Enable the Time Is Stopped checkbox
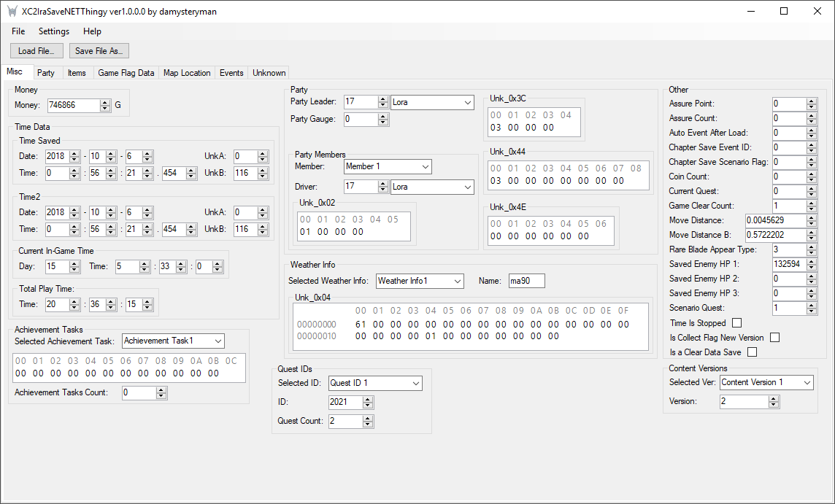 [736, 323]
